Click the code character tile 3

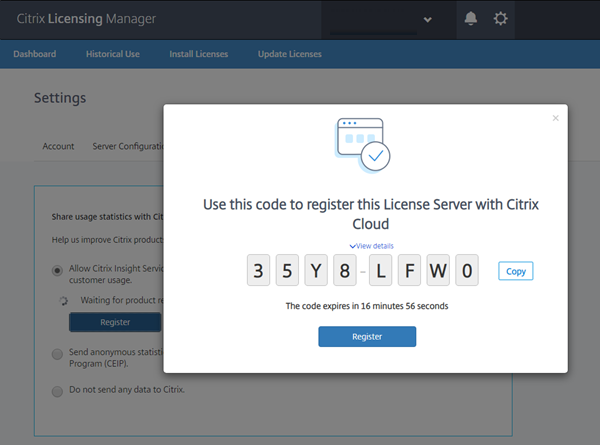coord(258,270)
